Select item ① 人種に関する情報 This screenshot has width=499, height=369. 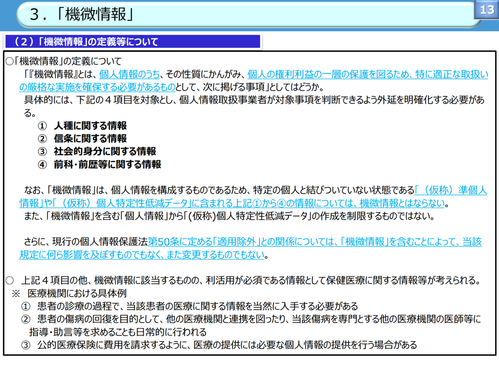82,126
